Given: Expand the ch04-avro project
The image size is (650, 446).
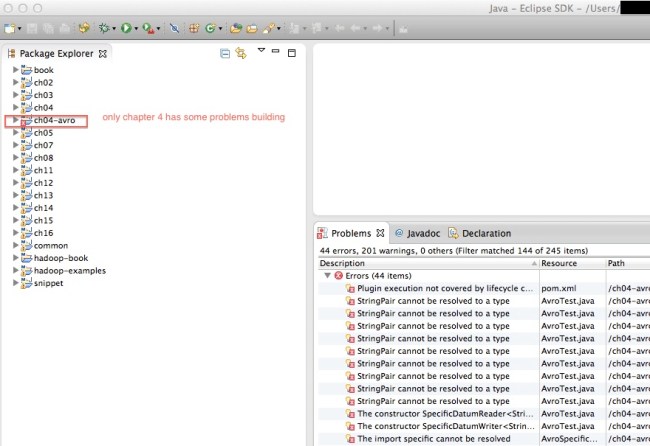Looking at the screenshot, I should (15, 120).
